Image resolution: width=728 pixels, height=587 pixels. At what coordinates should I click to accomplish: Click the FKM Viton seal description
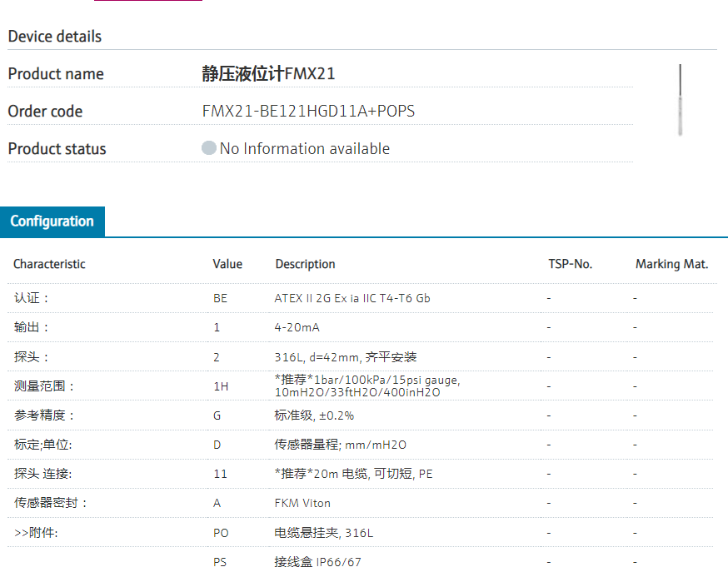click(x=302, y=503)
